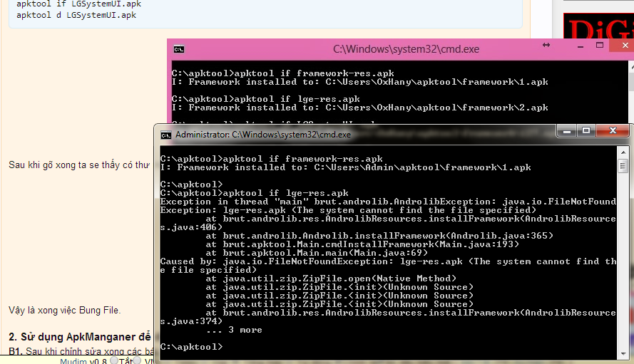The image size is (634, 364).
Task: Click stack line 'ZipFile.open(Native Method)'
Action: [331, 279]
